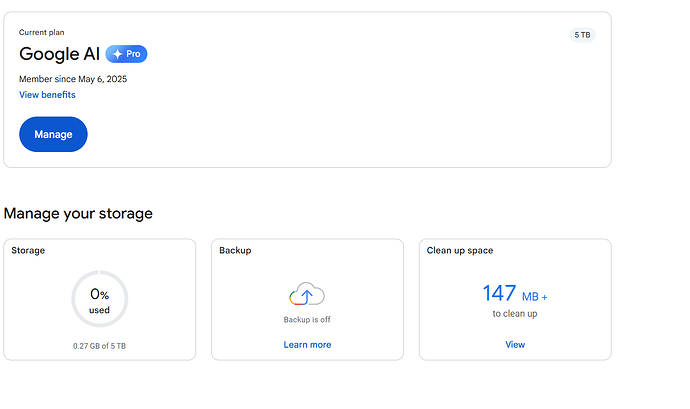Screen dimensions: 690x409
Task: Click the Pro badge next to Google AI
Action: pos(126,54)
